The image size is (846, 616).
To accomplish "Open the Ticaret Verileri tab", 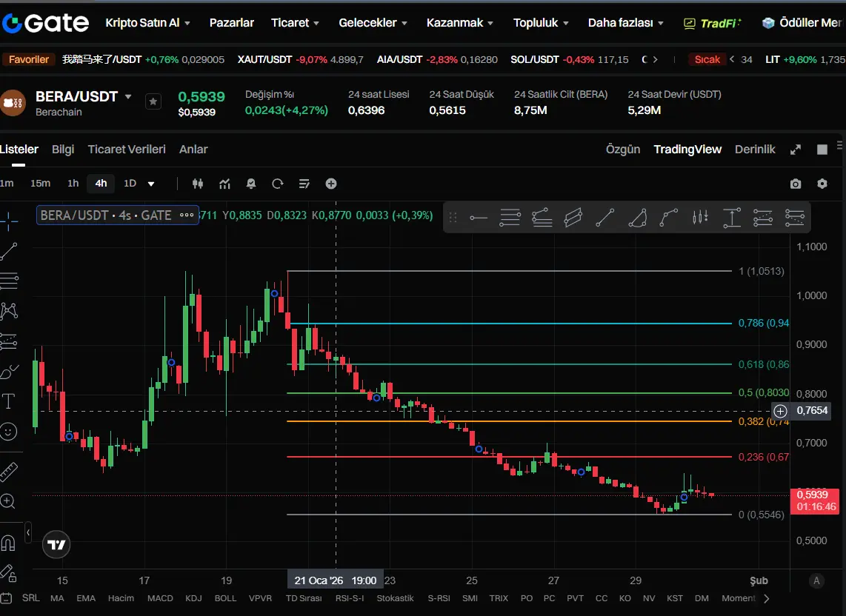I will [x=127, y=150].
